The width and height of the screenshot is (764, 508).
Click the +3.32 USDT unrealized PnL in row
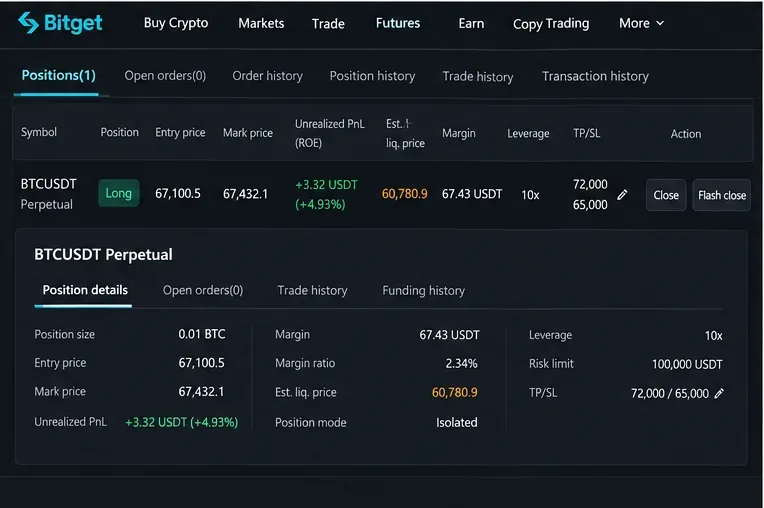point(326,185)
